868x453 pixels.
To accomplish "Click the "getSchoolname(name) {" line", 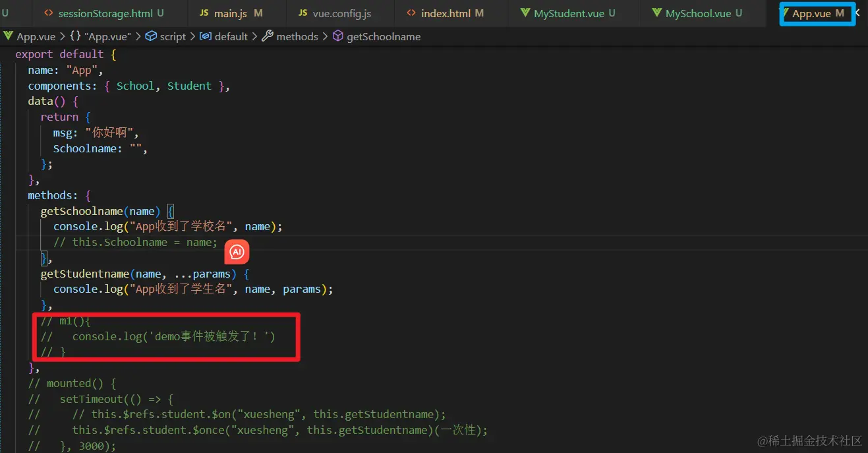I will [107, 211].
